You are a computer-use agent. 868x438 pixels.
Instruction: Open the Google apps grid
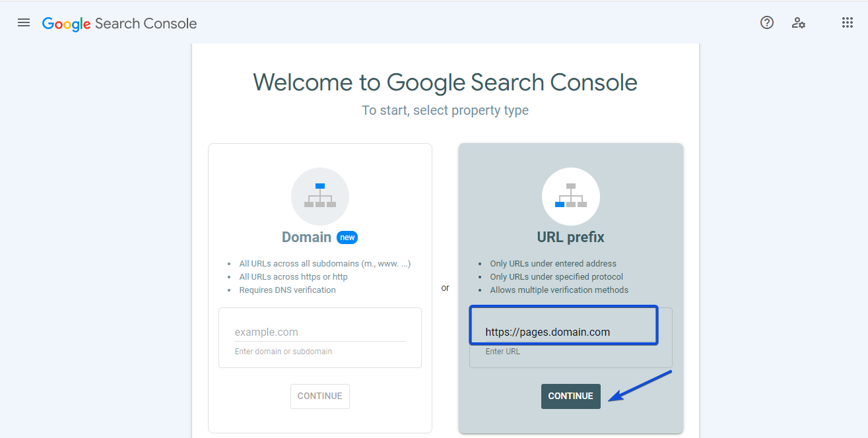pyautogui.click(x=848, y=23)
